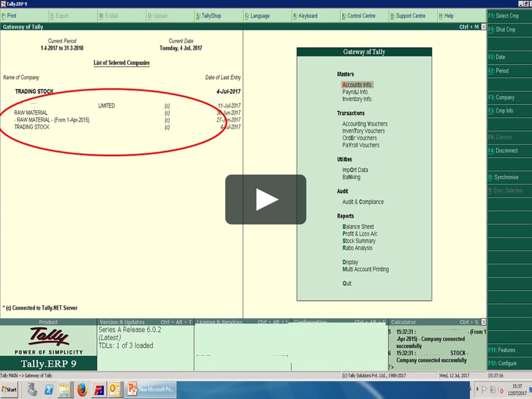This screenshot has height=399, width=532.
Task: Open Ratio Analysis report
Action: point(357,248)
